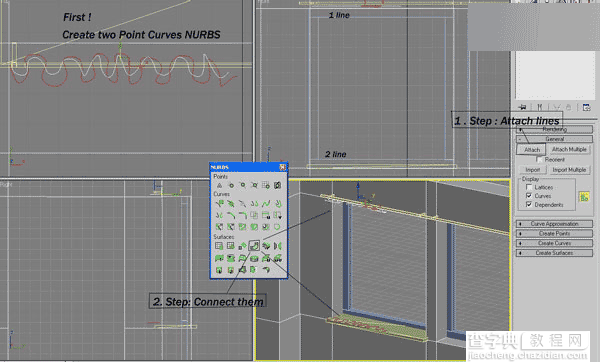Uncheck the Dependents display checkbox
The image size is (600, 362).
[529, 205]
